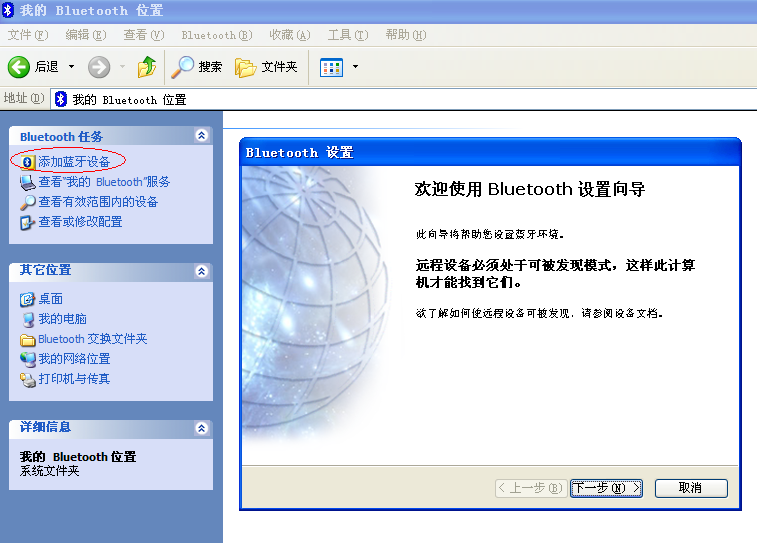Screen dimensions: 757x543
Task: Click the Bluetooth 设置 dialog title bar
Action: pyautogui.click(x=490, y=153)
